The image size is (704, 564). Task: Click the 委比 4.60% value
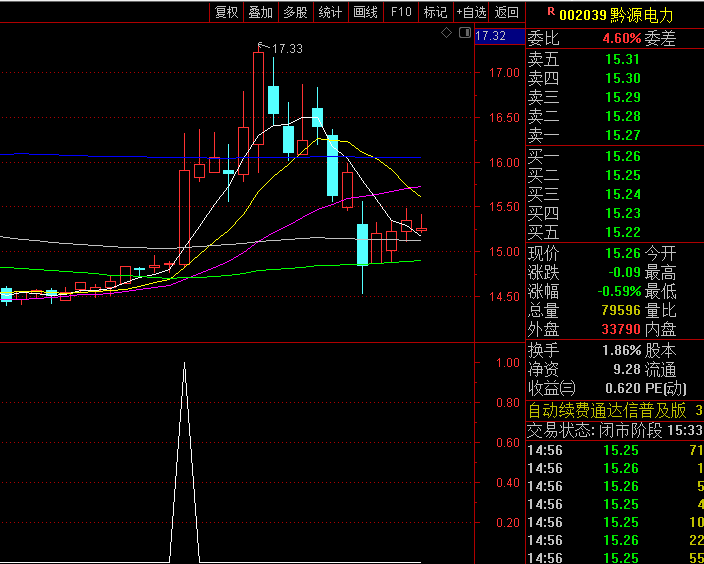(622, 39)
